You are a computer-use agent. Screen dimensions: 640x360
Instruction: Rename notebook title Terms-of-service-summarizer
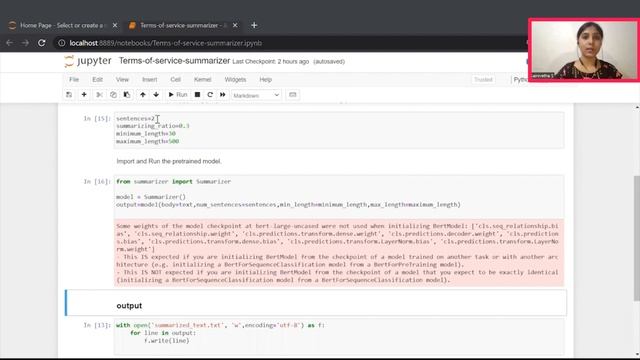174,61
